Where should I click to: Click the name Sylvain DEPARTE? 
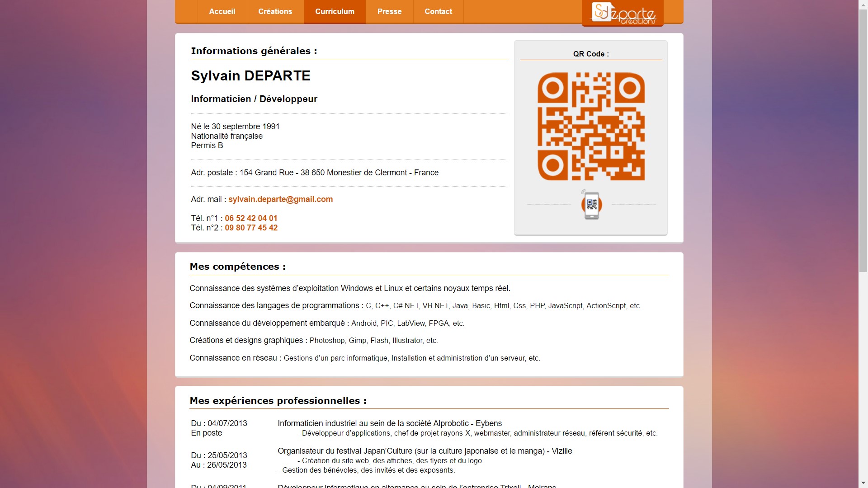[x=250, y=75]
